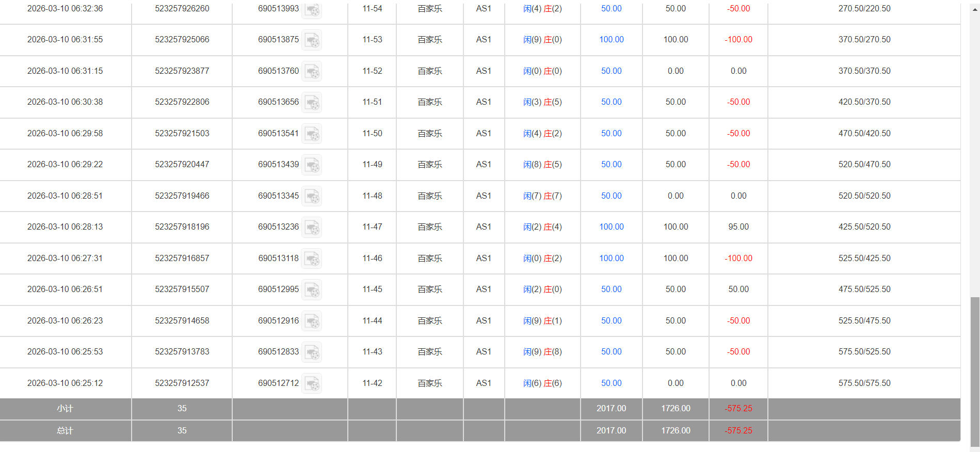Viewport: 980px width, 452px height.
Task: Select order number 523257926260
Action: [x=182, y=9]
